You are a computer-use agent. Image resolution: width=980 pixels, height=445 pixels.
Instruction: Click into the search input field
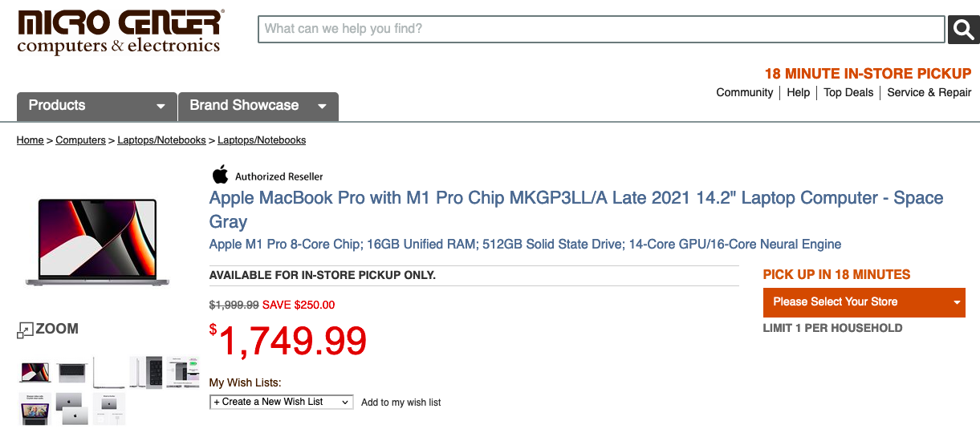click(600, 29)
